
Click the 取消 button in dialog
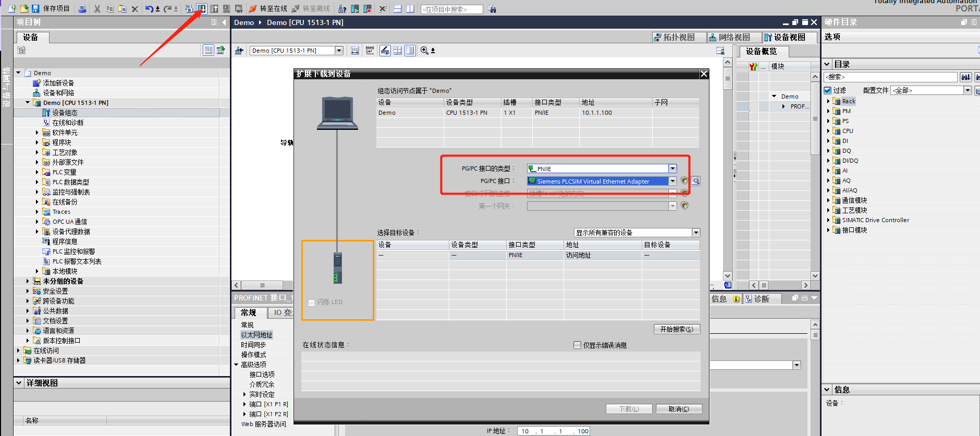[679, 409]
